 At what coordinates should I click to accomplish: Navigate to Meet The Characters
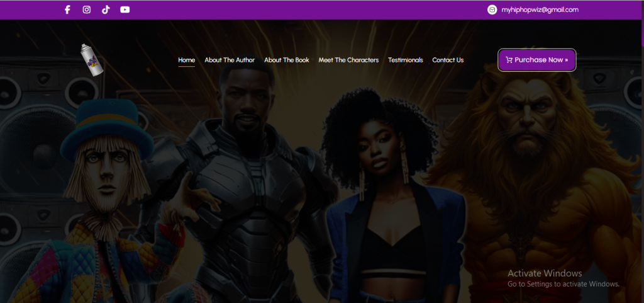[348, 60]
